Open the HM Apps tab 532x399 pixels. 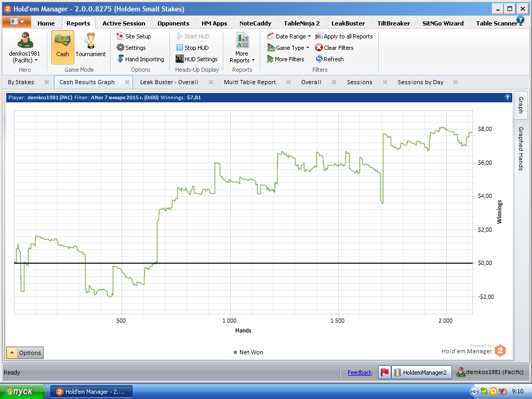215,23
